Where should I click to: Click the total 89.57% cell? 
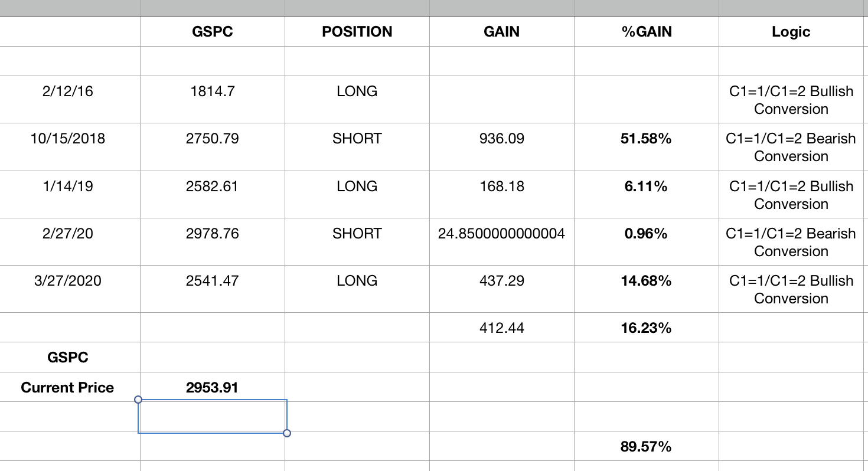646,447
